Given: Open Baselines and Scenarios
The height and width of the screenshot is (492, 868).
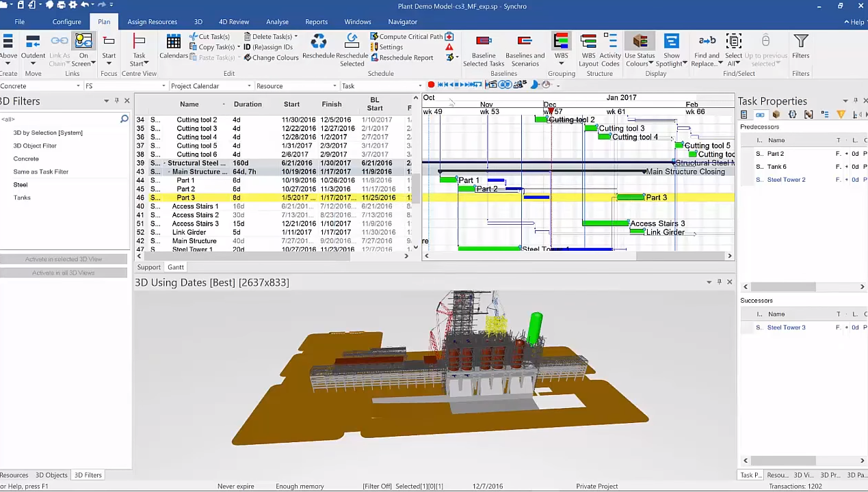Looking at the screenshot, I should (525, 51).
